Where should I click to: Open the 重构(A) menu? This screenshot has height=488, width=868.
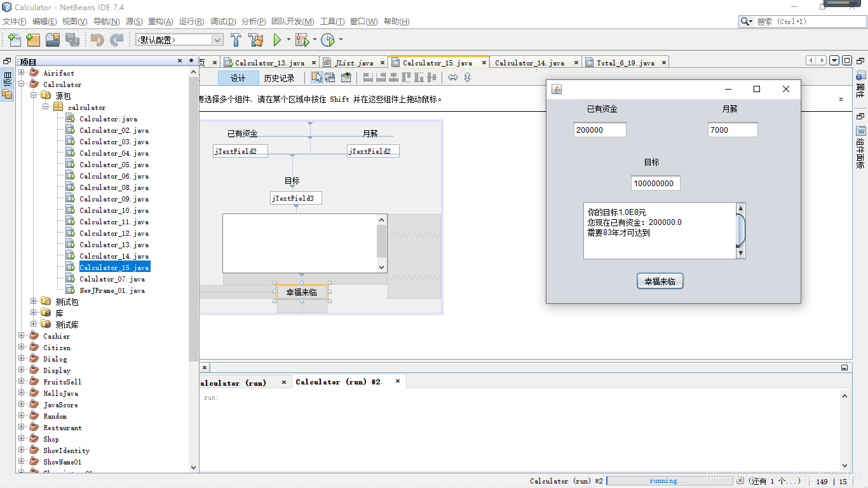(160, 22)
